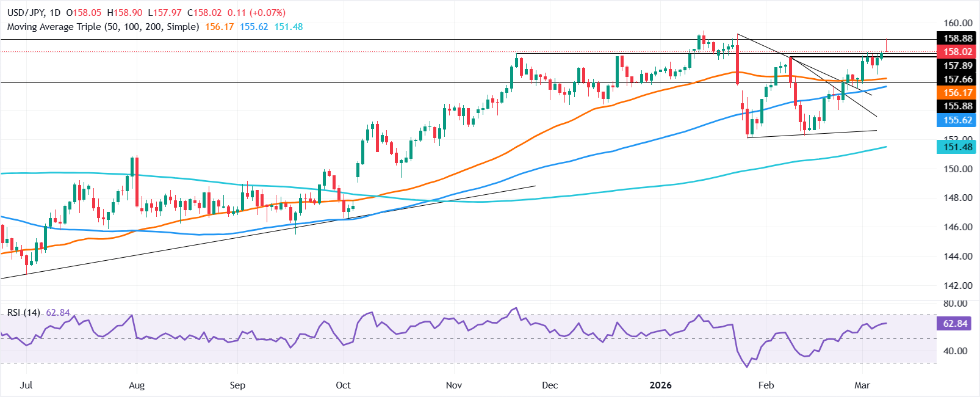Select the 1D interval label
The height and width of the screenshot is (397, 980).
pos(55,13)
